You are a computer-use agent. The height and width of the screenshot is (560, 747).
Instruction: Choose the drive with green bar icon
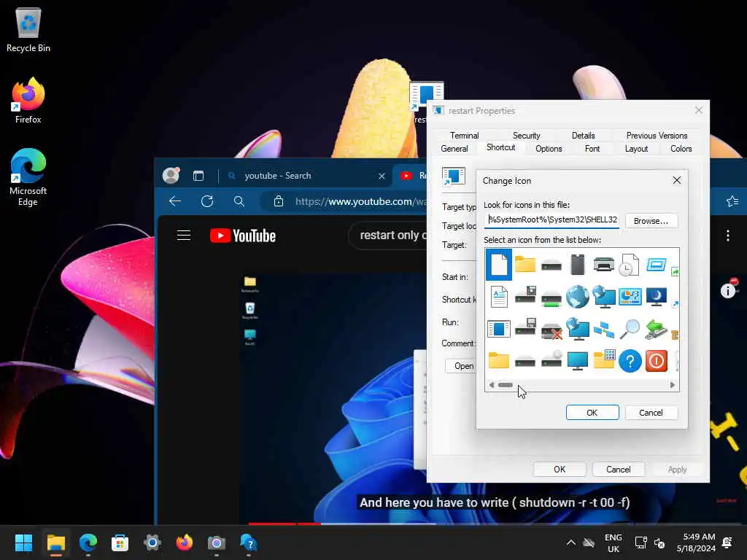(551, 300)
